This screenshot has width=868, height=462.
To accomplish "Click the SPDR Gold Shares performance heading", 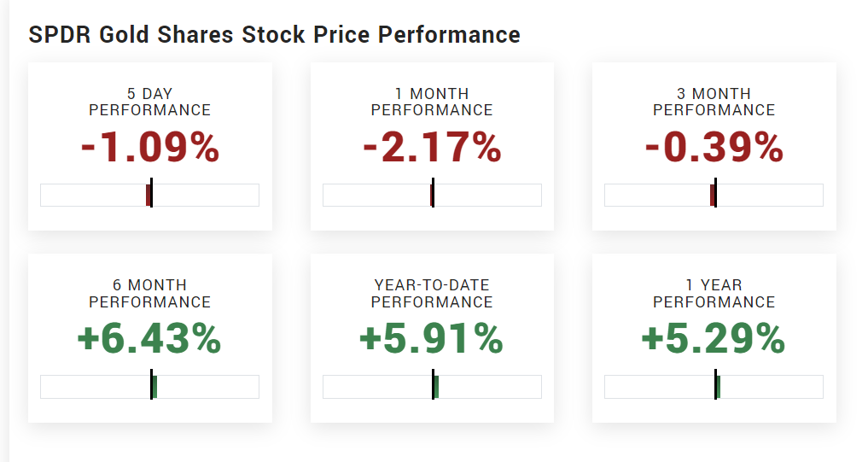I will click(274, 35).
